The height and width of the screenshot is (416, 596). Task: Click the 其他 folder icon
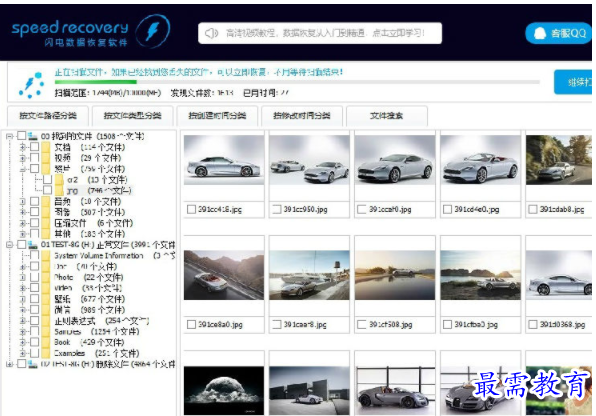click(46, 233)
